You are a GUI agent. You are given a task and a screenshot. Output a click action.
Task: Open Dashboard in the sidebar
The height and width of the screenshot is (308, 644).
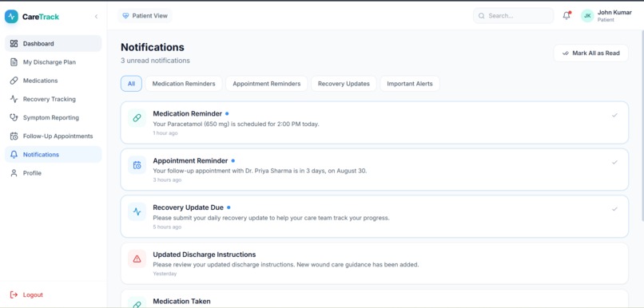53,43
